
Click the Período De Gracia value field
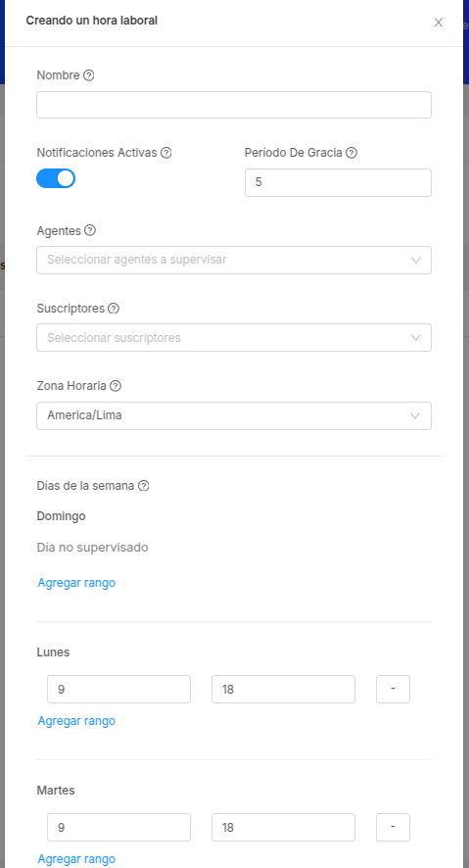338,182
